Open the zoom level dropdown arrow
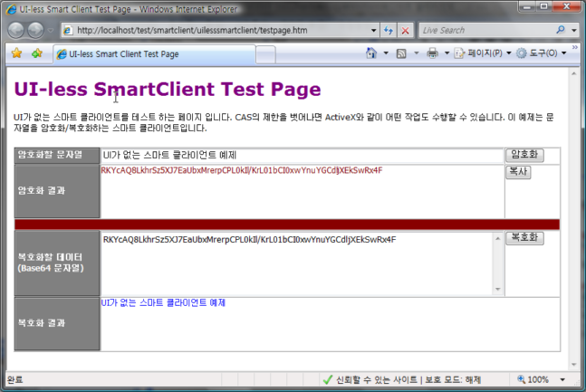Viewport: 586px width, 392px height. [562, 380]
